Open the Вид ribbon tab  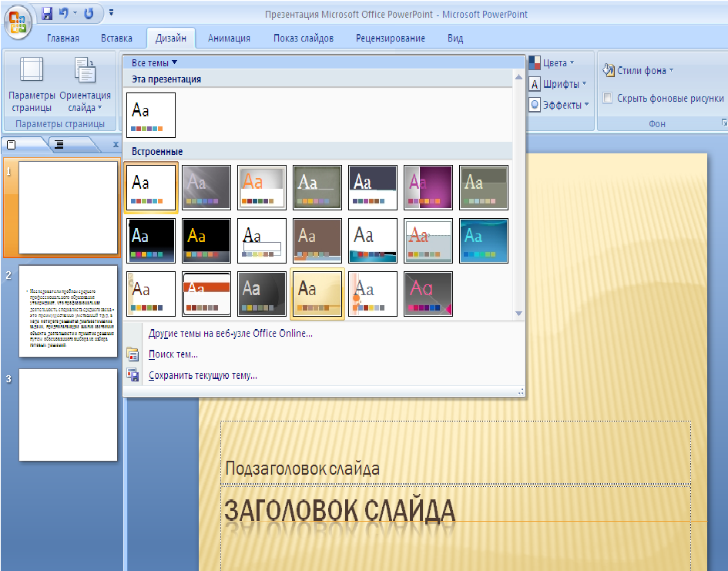click(x=455, y=38)
